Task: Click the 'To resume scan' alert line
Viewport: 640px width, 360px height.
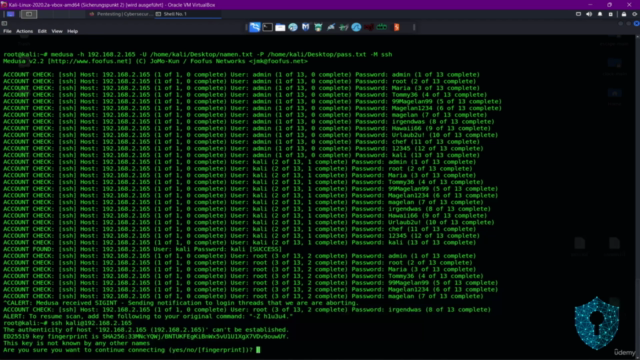Action: (x=148, y=316)
